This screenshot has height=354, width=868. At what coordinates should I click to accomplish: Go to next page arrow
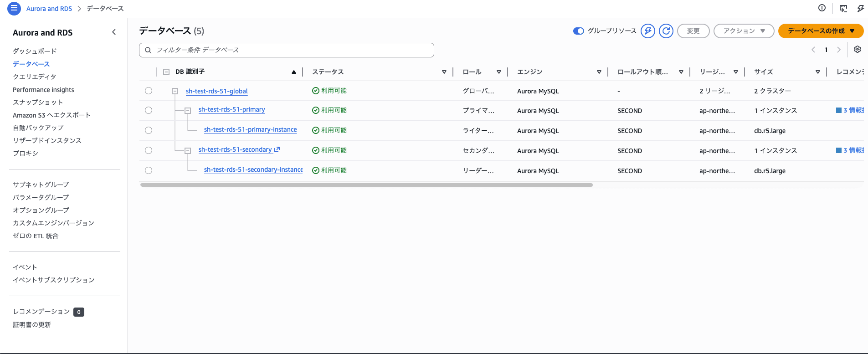(x=839, y=50)
